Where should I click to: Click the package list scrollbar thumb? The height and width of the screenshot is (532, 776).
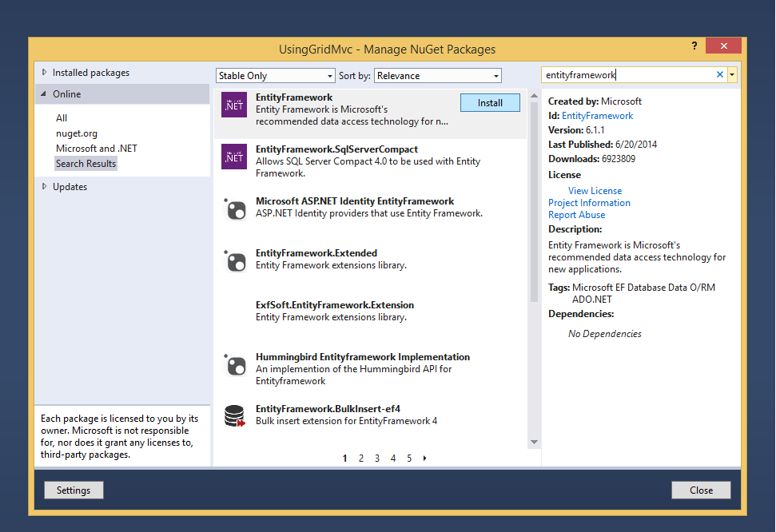534,201
